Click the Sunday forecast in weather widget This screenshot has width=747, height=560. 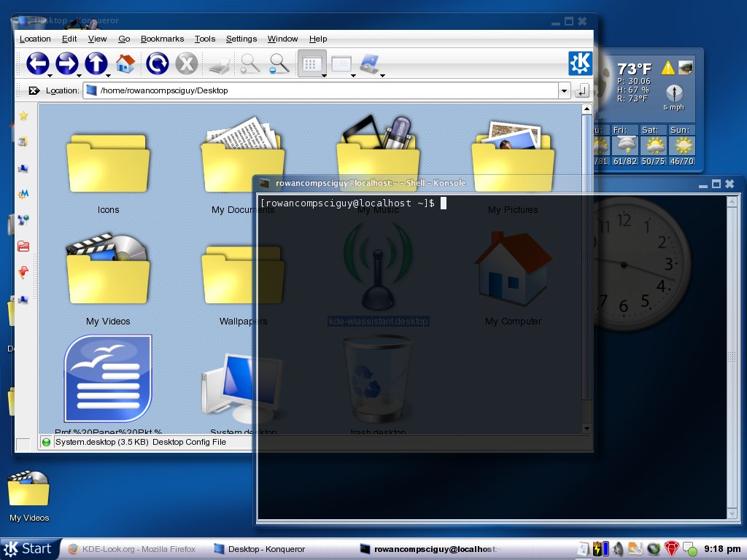682,145
